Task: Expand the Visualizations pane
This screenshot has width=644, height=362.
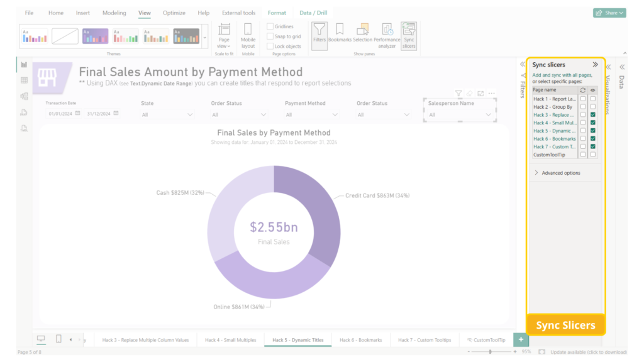Action: [x=609, y=67]
